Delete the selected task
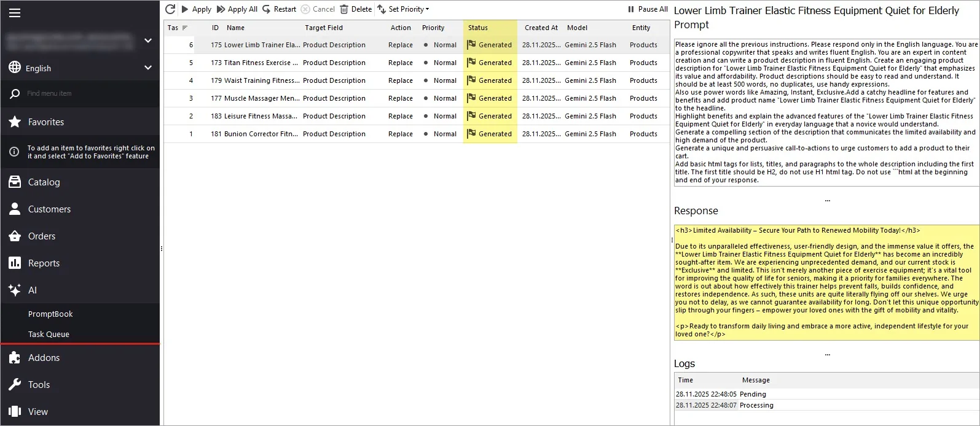This screenshot has width=980, height=426. 356,9
